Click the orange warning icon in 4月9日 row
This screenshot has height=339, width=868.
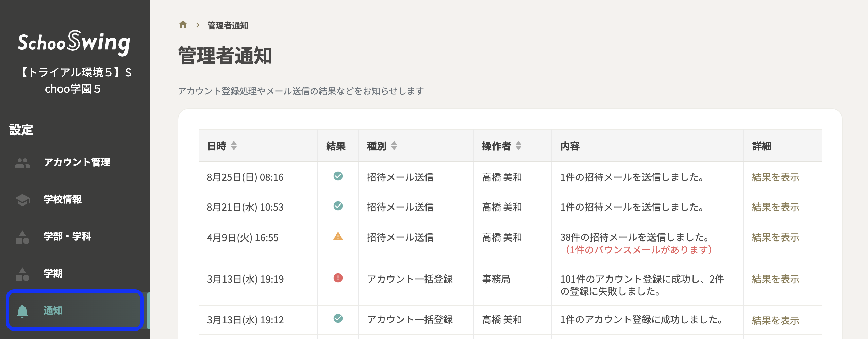coord(338,236)
